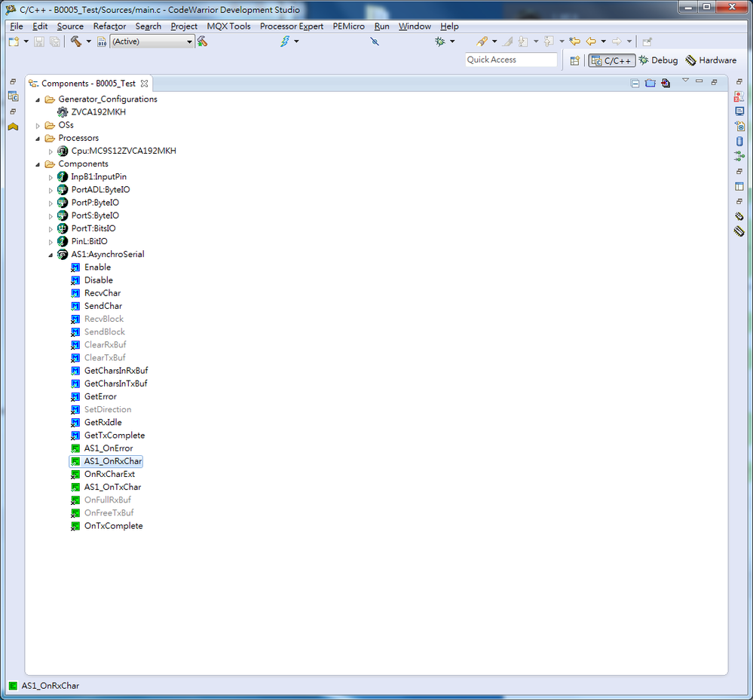
Task: Select the AS1_OnTxChar event
Action: [x=113, y=488]
